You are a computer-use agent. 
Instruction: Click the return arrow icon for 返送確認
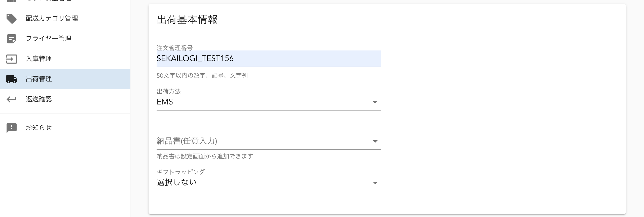(11, 99)
